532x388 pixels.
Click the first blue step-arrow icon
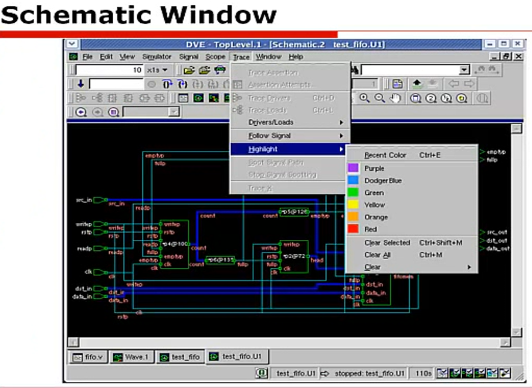[x=167, y=84]
